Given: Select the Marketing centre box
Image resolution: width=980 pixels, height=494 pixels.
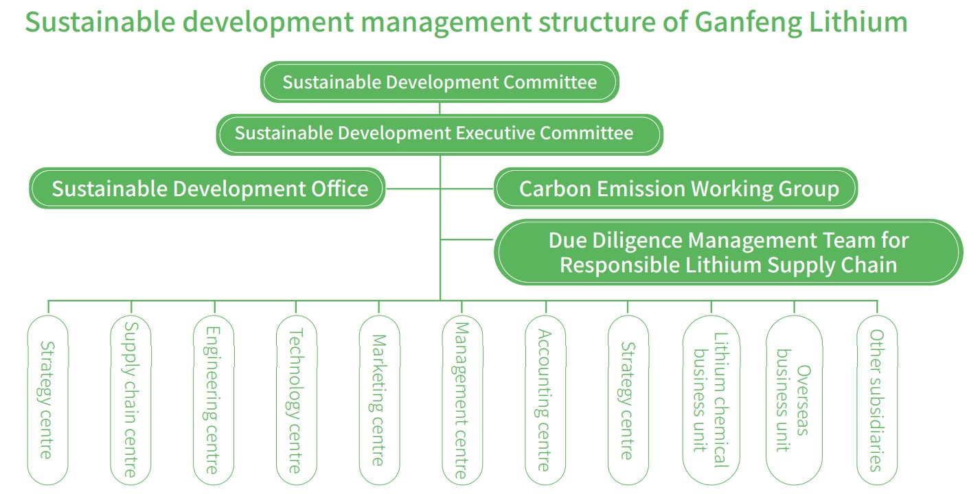Looking at the screenshot, I should click(x=379, y=400).
